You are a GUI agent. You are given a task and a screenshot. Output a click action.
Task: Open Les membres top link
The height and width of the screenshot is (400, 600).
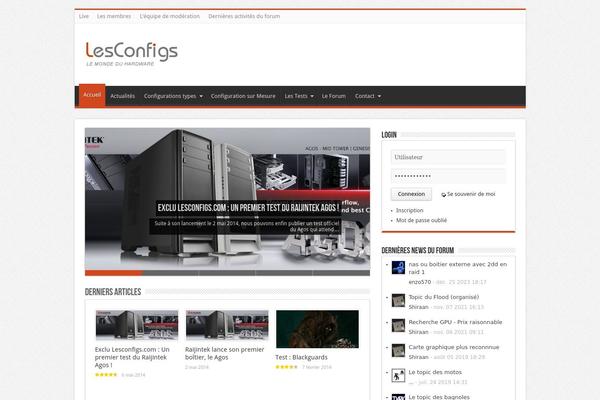[114, 16]
